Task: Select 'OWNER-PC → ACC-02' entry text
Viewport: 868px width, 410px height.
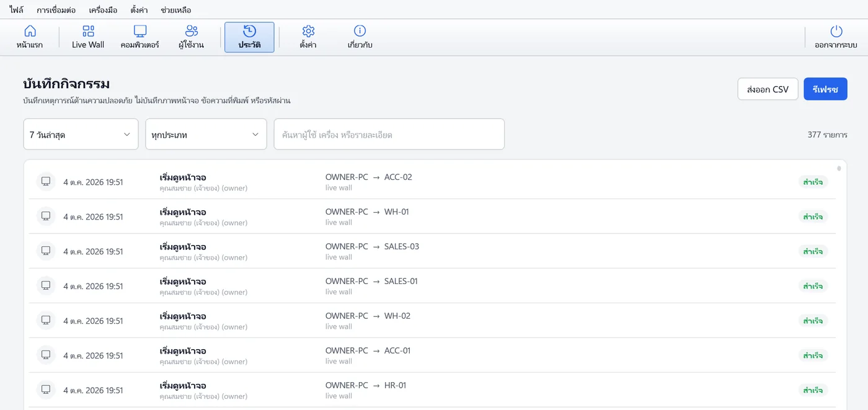Action: coord(368,177)
